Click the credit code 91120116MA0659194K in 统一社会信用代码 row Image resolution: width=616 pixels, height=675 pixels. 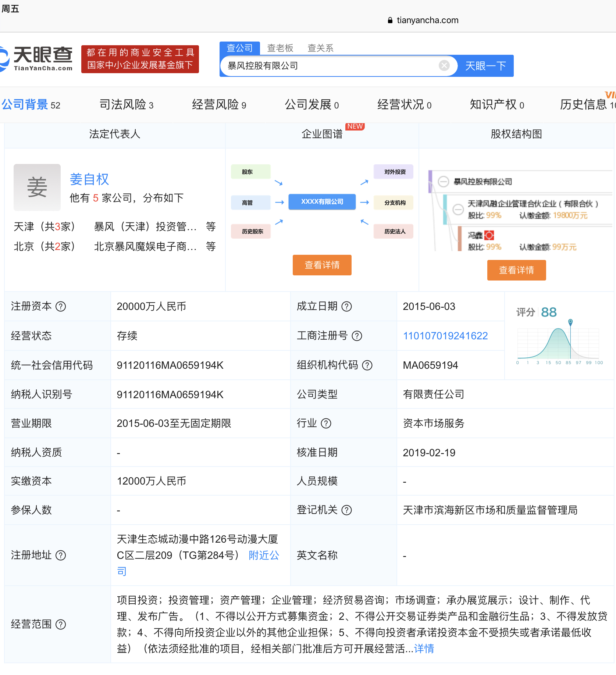pyautogui.click(x=170, y=365)
